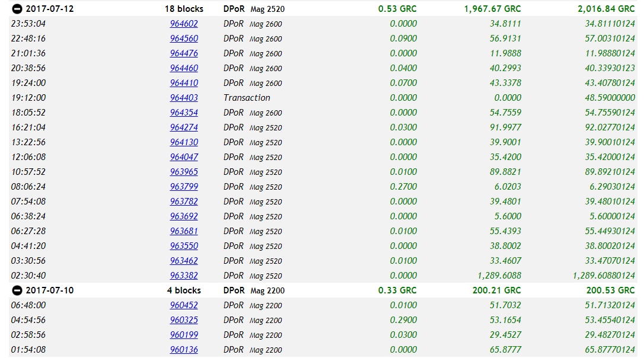Image resolution: width=644 pixels, height=358 pixels.
Task: Select the 06:48:00 timestamp
Action: point(28,305)
